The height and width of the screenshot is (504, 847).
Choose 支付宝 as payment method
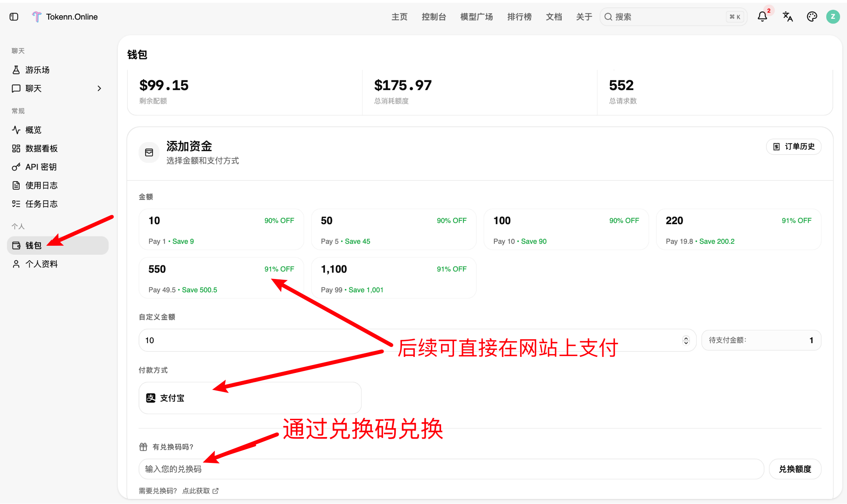pyautogui.click(x=250, y=398)
